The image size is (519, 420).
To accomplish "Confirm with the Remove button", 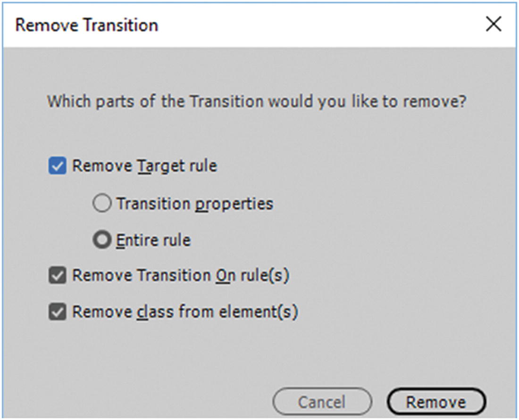I will click(435, 402).
